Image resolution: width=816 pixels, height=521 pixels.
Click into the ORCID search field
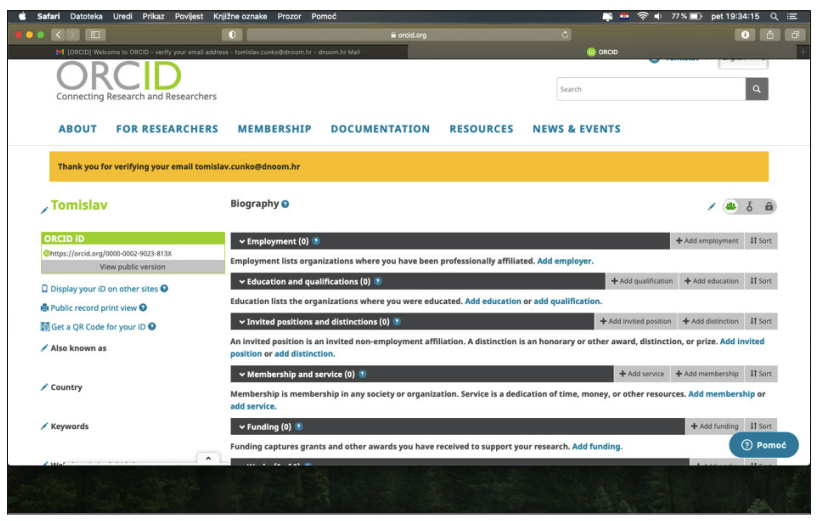(x=650, y=89)
